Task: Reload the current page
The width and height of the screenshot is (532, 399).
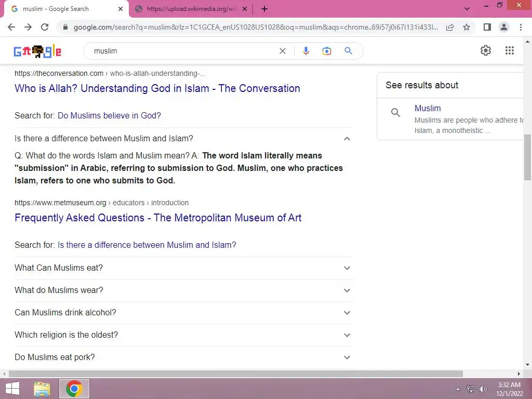Action: [45, 27]
